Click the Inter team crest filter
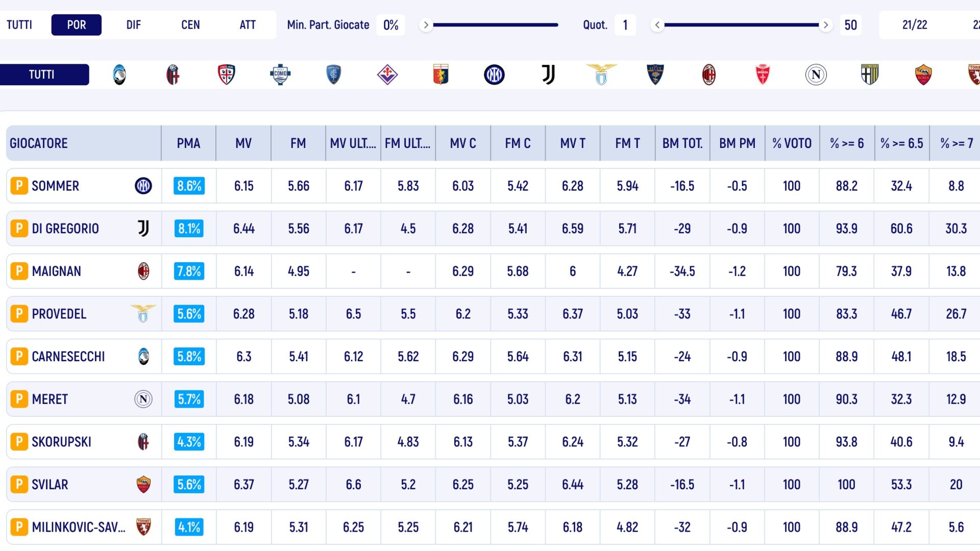 494,75
